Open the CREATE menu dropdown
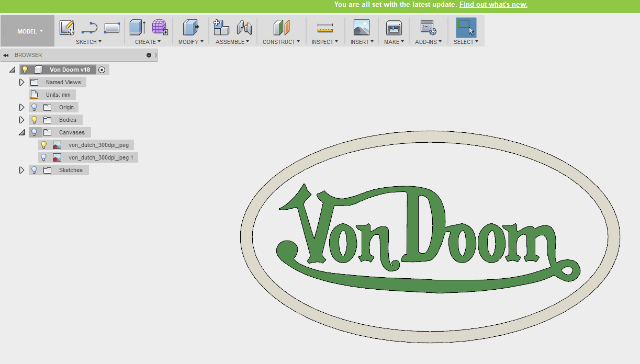 coord(148,42)
